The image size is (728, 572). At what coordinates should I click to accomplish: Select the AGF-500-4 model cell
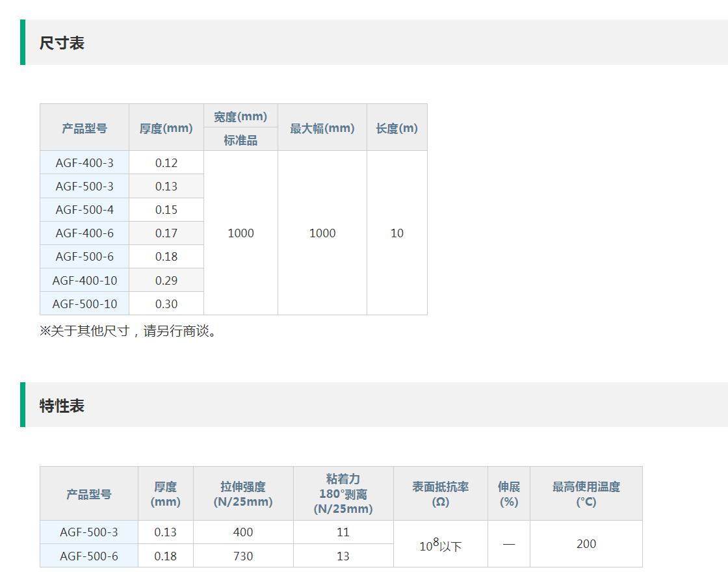tap(84, 210)
